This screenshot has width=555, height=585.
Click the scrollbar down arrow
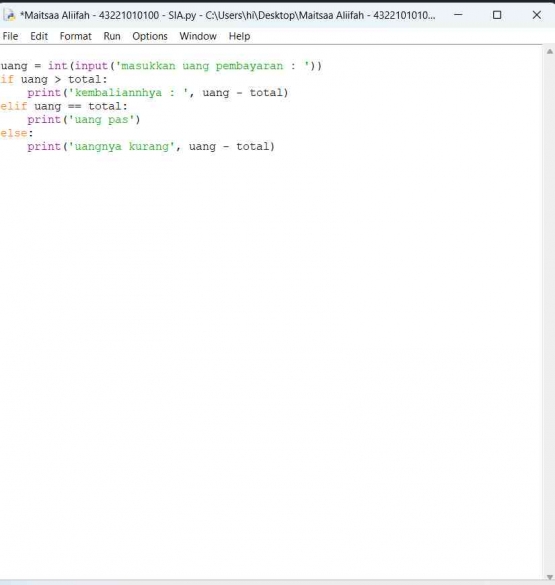pos(550,577)
